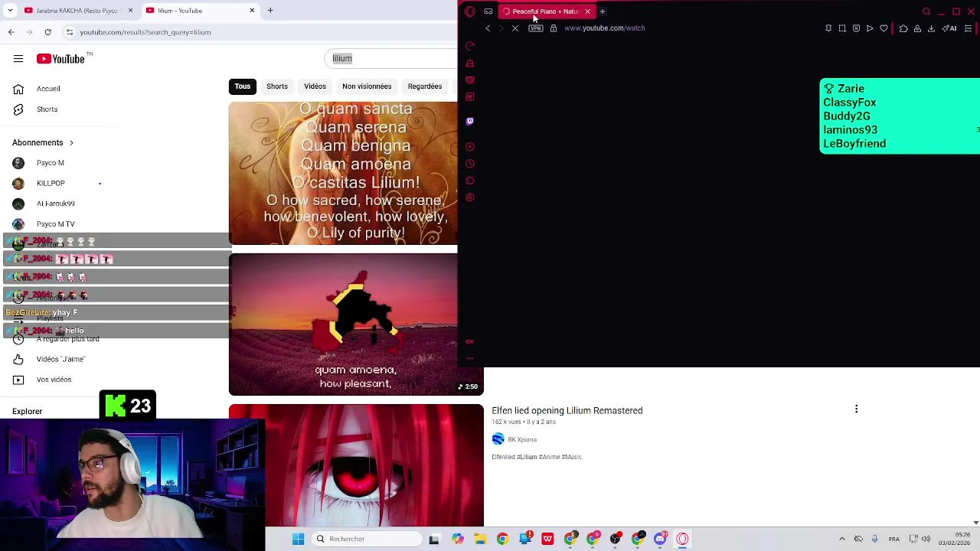Select the Tous filter chip

[x=243, y=86]
